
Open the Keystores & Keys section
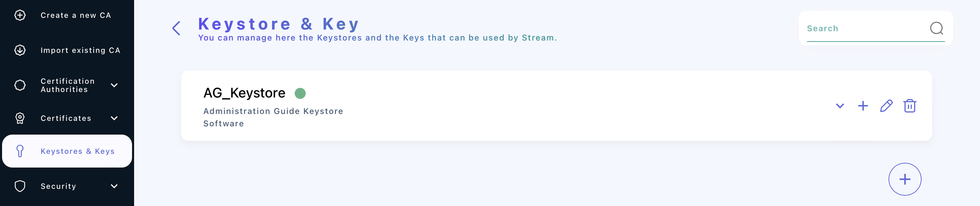click(78, 151)
